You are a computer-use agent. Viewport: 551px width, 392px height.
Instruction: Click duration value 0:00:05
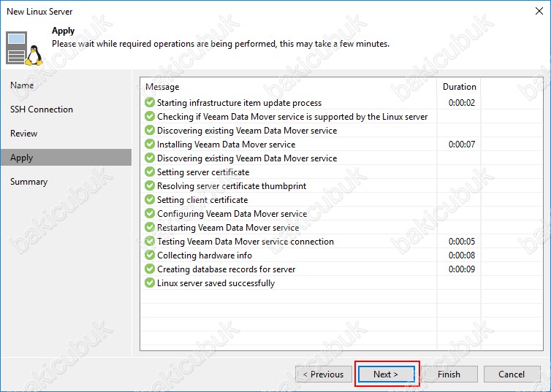pos(462,242)
